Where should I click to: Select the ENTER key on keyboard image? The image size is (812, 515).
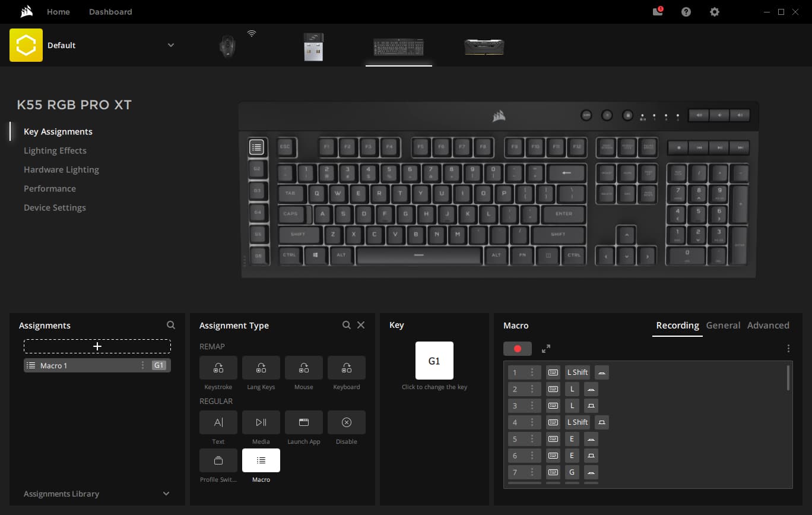(x=563, y=214)
